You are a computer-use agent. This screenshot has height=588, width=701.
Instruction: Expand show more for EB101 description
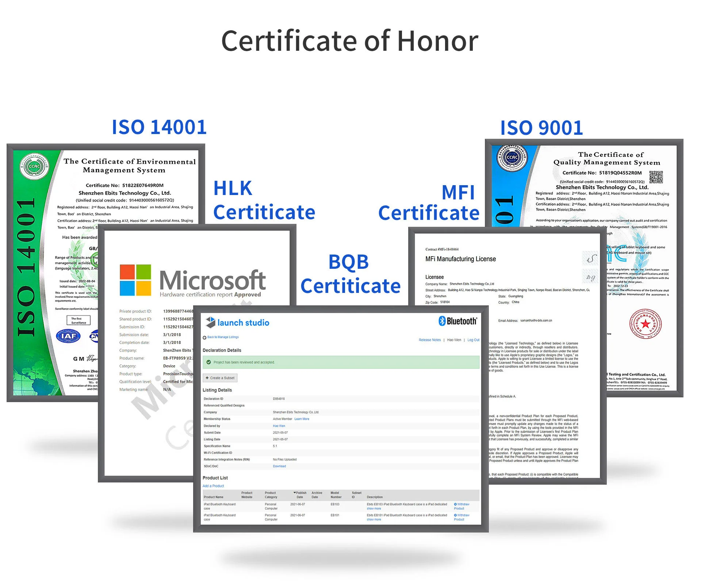(374, 520)
